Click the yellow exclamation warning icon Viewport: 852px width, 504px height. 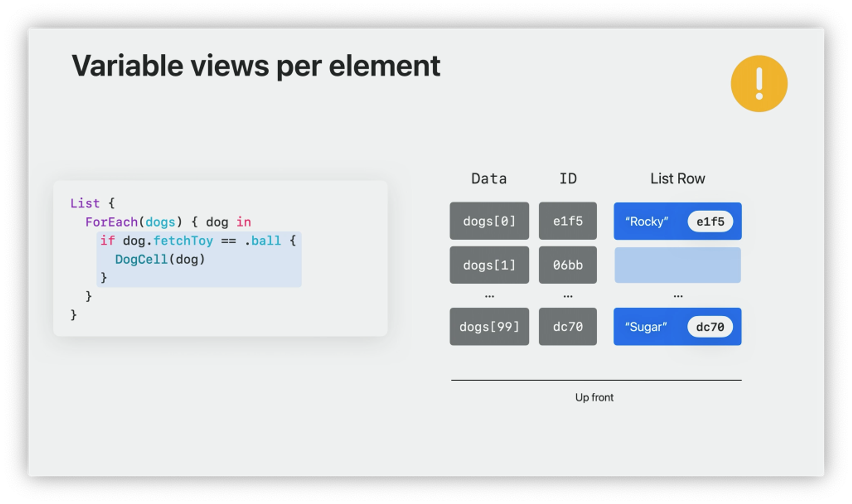tap(759, 84)
